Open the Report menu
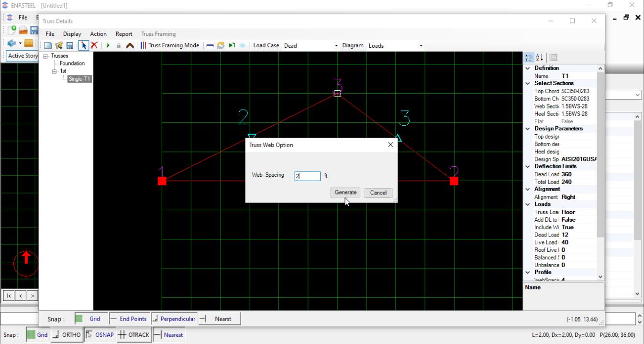The width and height of the screenshot is (644, 344). click(x=123, y=34)
